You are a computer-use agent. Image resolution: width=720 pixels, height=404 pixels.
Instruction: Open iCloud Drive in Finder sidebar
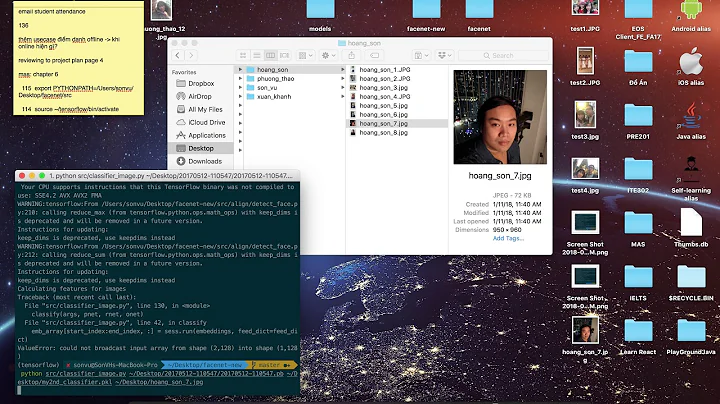207,122
